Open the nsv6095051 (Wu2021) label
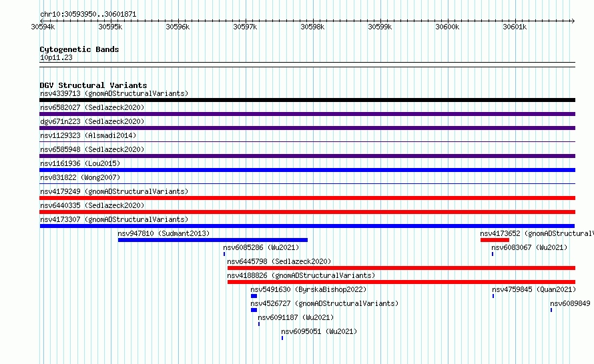The height and width of the screenshot is (364, 594). click(319, 331)
